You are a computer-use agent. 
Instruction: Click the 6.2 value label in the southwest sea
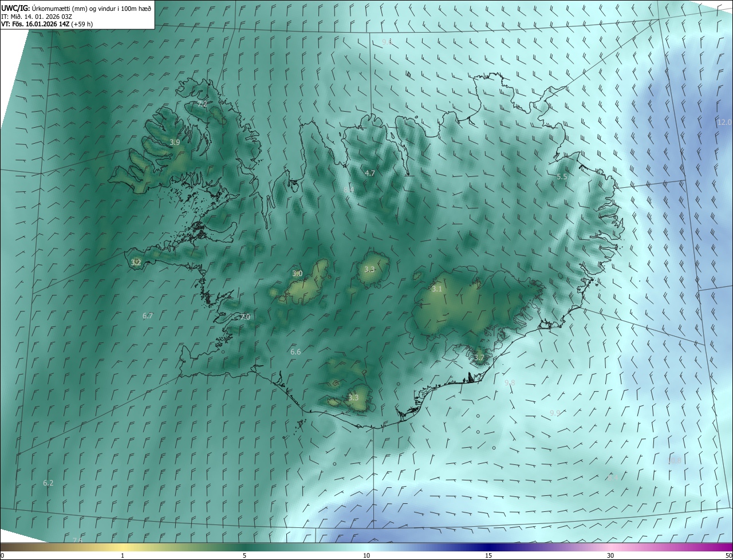48,483
